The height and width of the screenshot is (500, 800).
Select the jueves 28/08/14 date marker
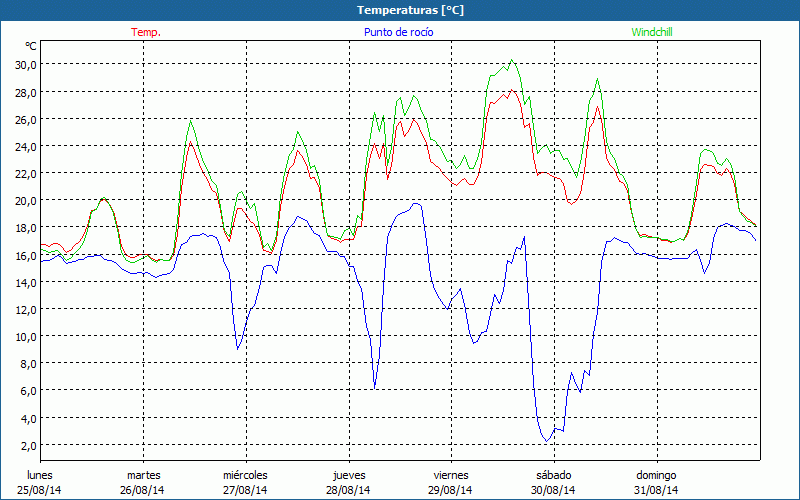[x=348, y=482]
